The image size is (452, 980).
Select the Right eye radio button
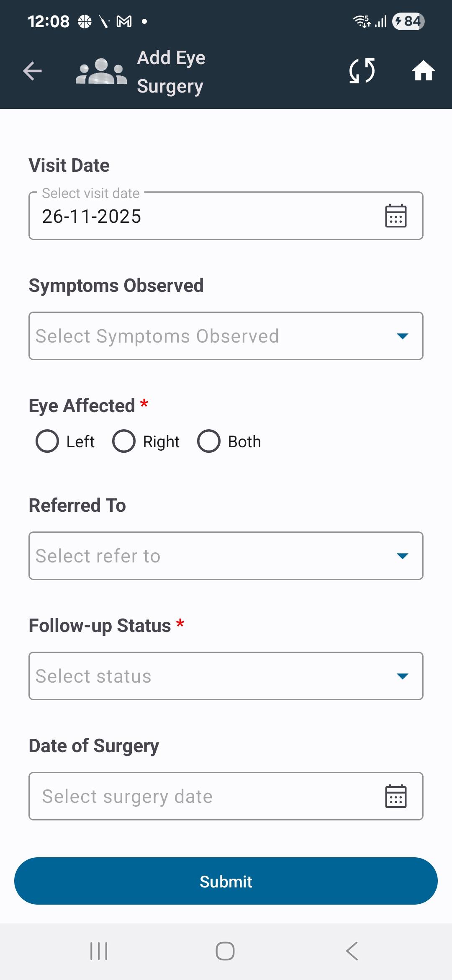[124, 441]
